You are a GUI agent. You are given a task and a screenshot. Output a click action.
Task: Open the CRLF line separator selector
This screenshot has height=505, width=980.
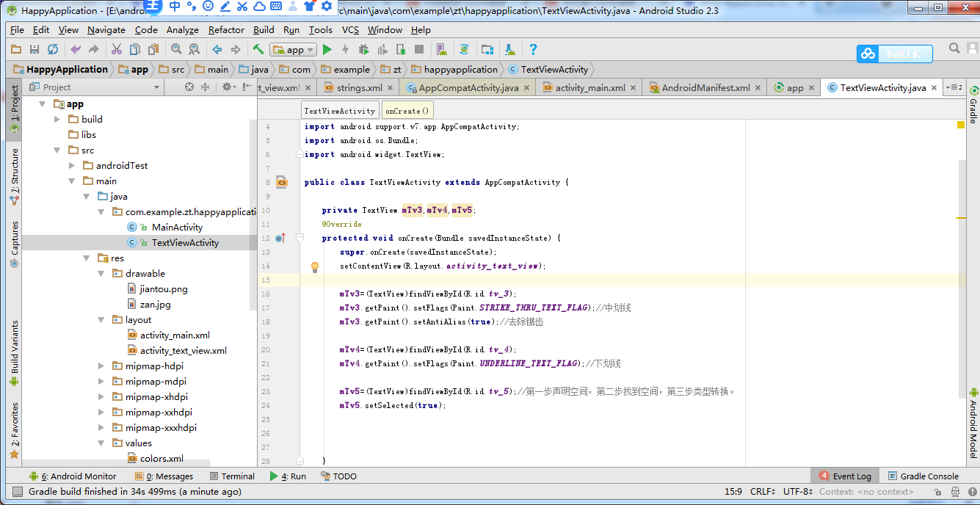coord(763,492)
